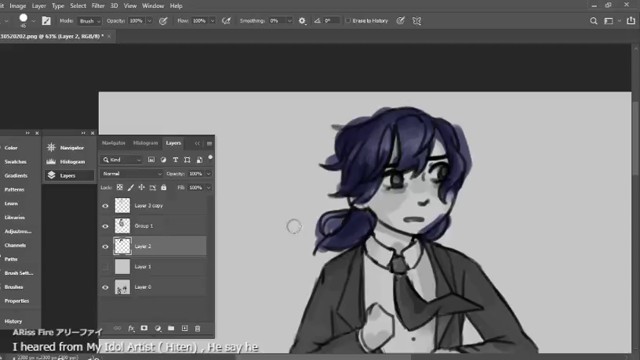The height and width of the screenshot is (360, 640).
Task: Create a new layer with plus icon
Action: (184, 328)
